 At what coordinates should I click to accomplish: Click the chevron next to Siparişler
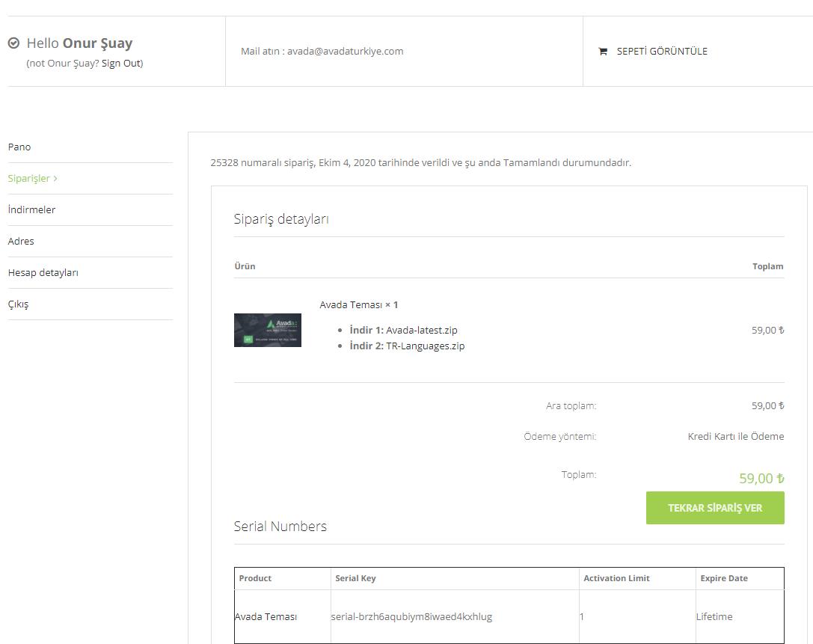[55, 178]
